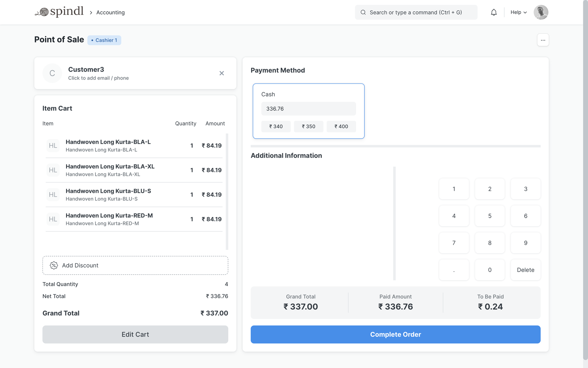This screenshot has width=588, height=368.
Task: Tap numpad key 4
Action: (454, 216)
